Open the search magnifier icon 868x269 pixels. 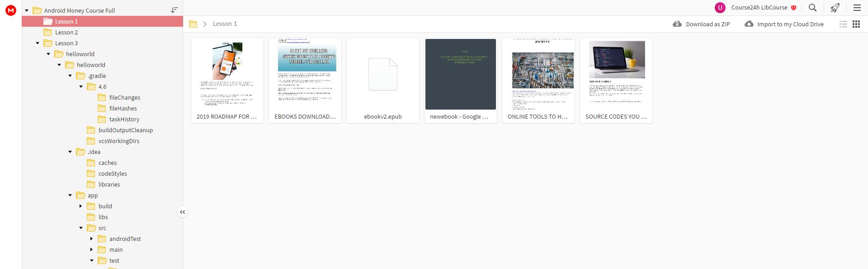click(812, 8)
